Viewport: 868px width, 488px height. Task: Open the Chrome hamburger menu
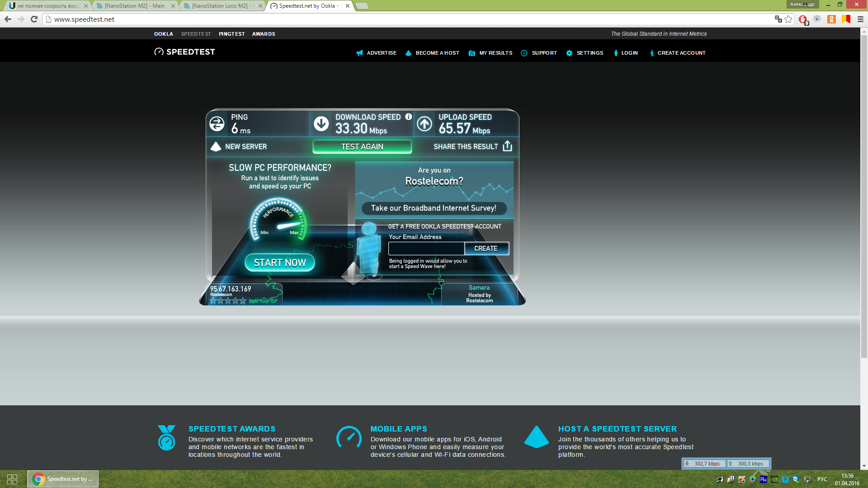(x=860, y=19)
